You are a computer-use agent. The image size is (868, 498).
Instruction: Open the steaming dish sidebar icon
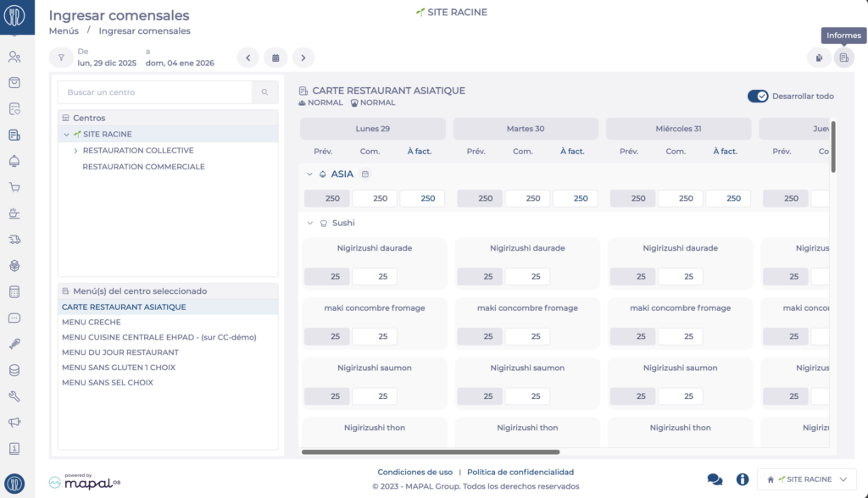[14, 213]
